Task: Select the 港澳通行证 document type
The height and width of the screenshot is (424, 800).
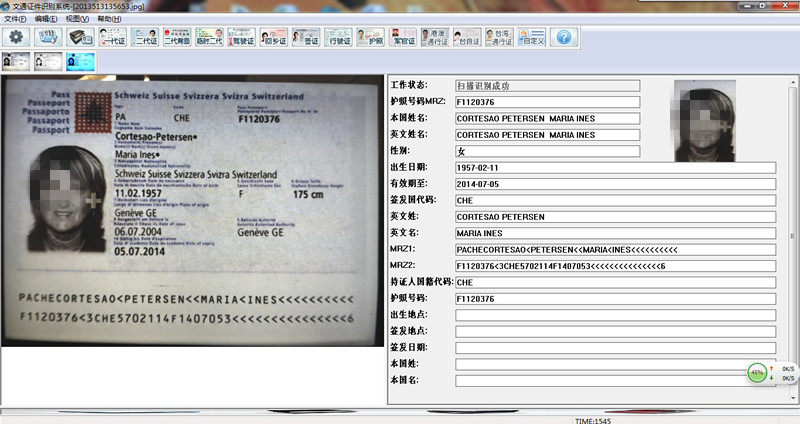Action: (x=435, y=37)
